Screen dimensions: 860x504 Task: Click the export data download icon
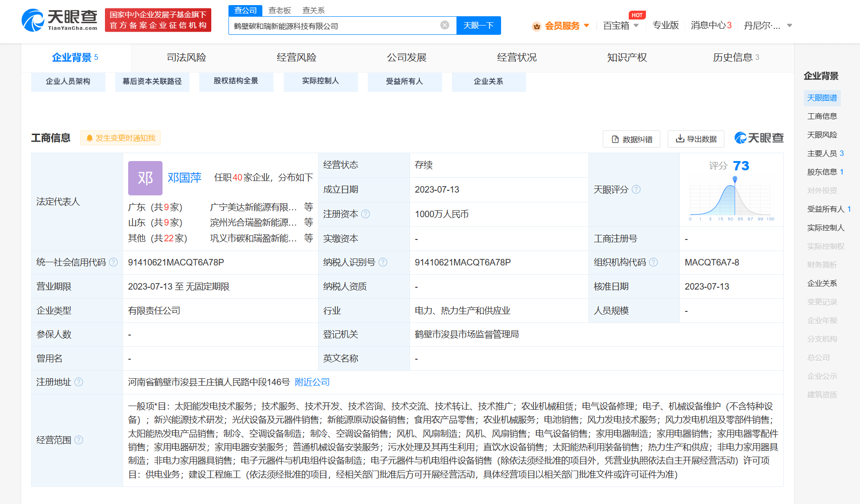click(680, 138)
